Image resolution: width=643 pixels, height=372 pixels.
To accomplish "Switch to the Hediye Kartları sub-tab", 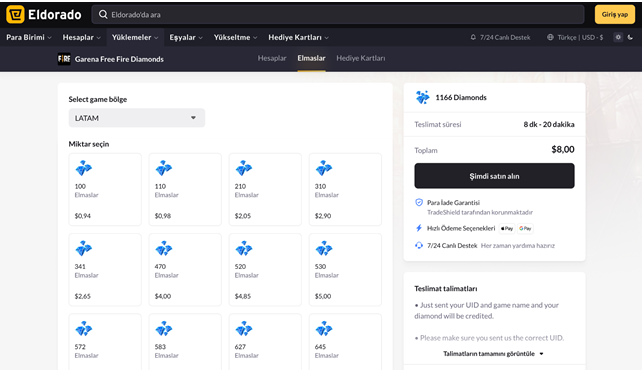I will pos(360,58).
